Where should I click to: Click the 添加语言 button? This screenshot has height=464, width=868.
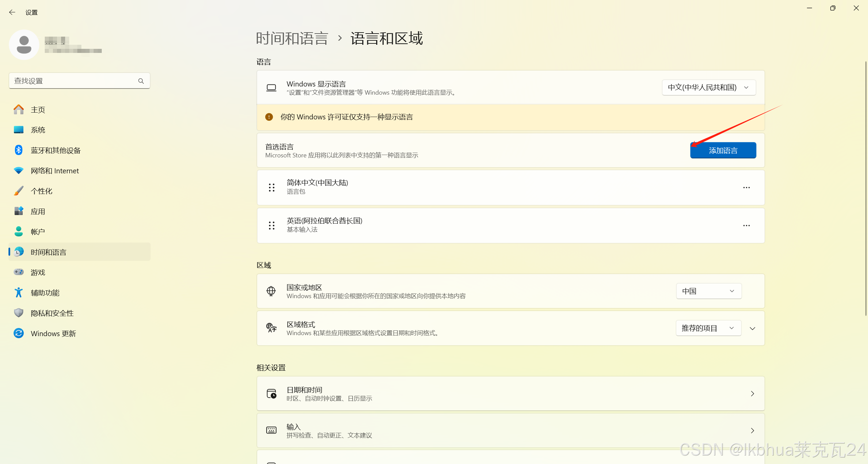click(x=723, y=150)
